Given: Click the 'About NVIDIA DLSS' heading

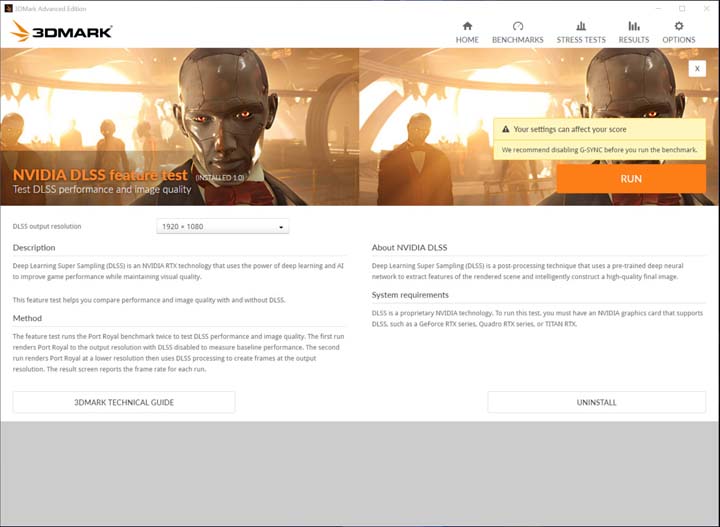Looking at the screenshot, I should click(x=409, y=247).
